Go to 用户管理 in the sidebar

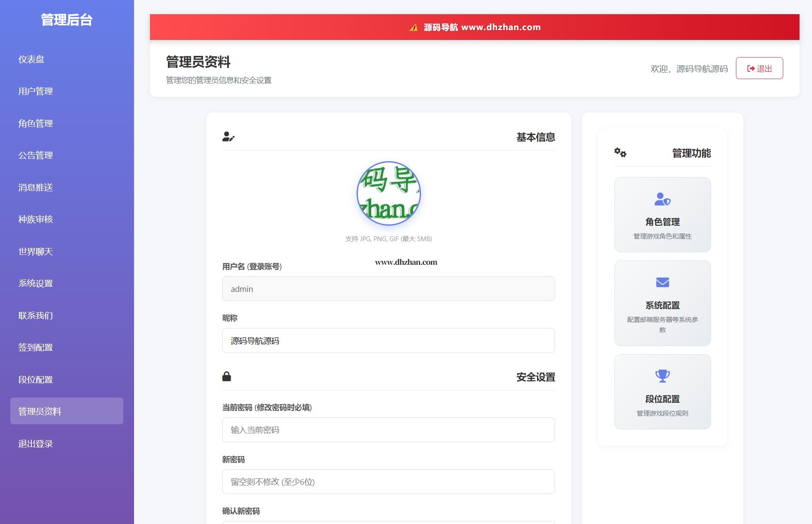(x=36, y=91)
